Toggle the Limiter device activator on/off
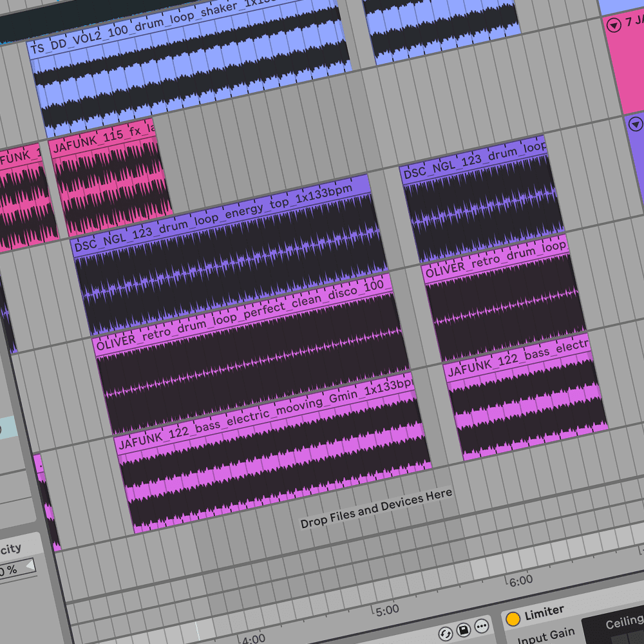Screen dimensions: 644x644 pyautogui.click(x=513, y=619)
